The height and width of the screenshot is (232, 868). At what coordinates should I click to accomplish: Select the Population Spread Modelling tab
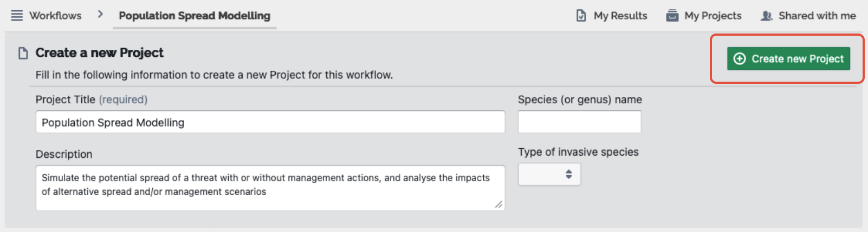click(195, 16)
